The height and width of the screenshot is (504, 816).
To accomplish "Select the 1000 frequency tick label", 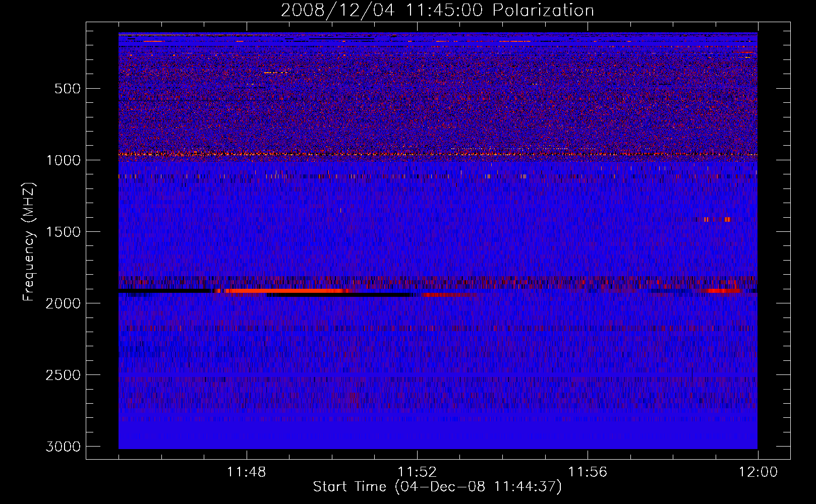I will [x=63, y=160].
